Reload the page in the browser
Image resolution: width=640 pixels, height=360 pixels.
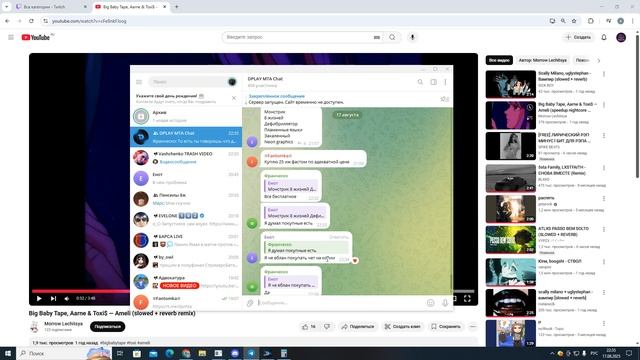click(31, 21)
